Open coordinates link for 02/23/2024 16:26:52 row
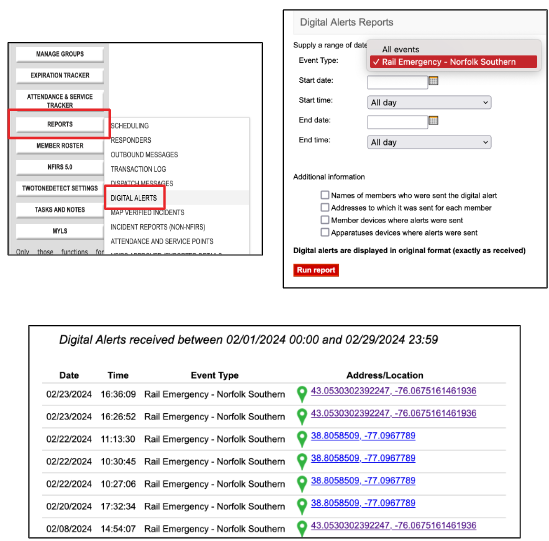Screen dimensions: 549x541 pyautogui.click(x=394, y=413)
